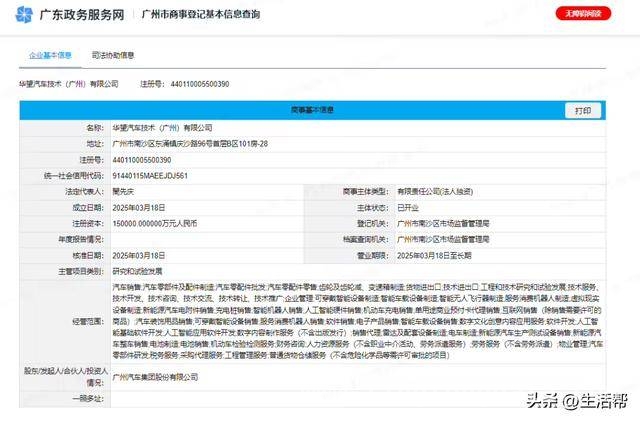Open the 广东政务服务网 site title link
The image size is (640, 421).
point(82,15)
